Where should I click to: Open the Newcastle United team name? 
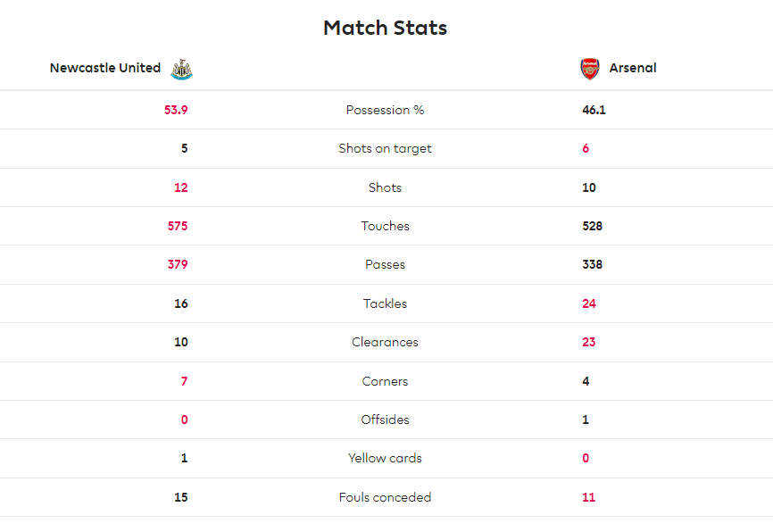tap(105, 68)
